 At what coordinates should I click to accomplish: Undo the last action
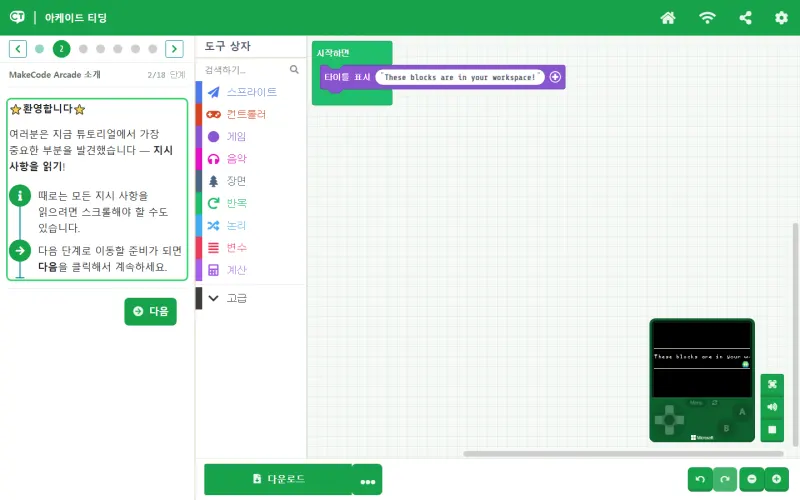click(700, 479)
